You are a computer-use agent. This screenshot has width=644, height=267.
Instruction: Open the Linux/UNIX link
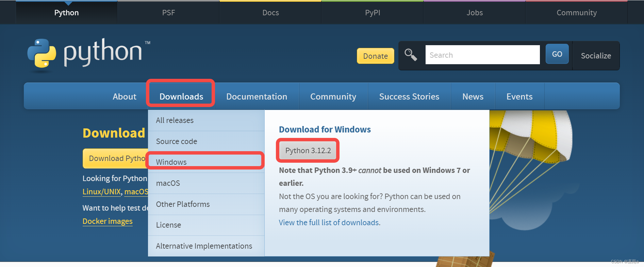pyautogui.click(x=101, y=192)
